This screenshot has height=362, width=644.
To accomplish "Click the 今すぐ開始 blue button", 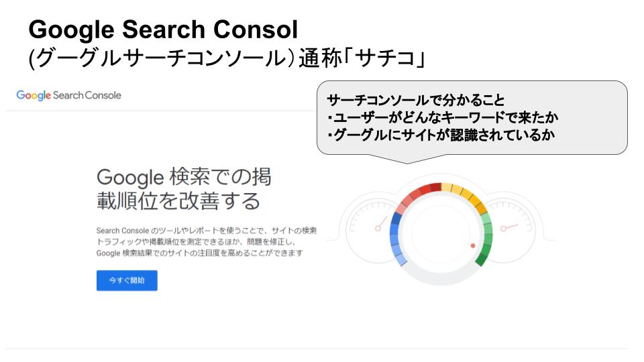I will click(127, 280).
